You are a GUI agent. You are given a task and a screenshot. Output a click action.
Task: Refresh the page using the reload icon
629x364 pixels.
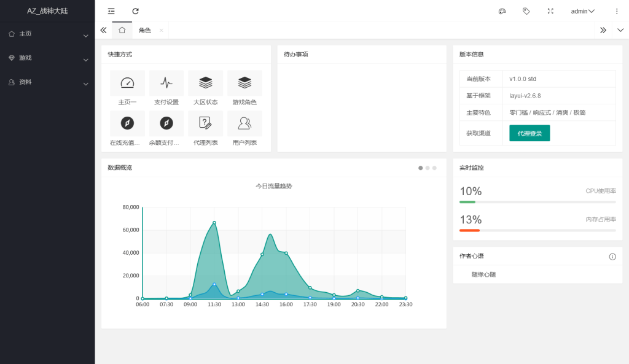pos(135,11)
